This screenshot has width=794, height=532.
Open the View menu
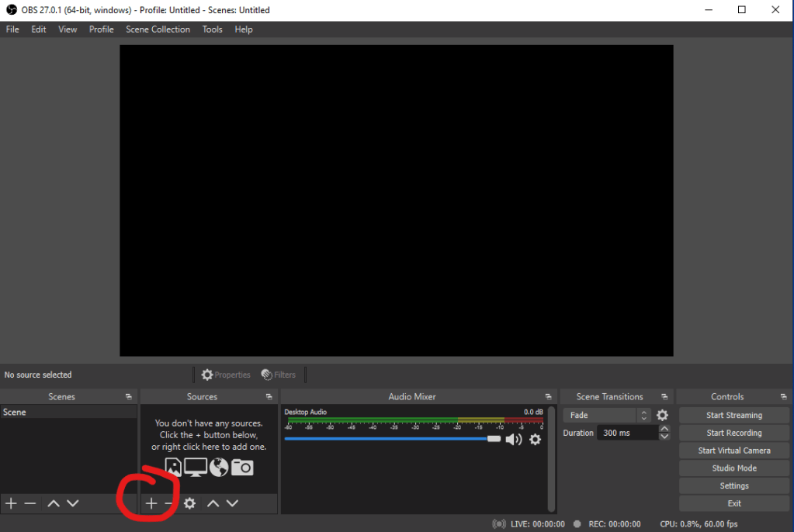[x=68, y=29]
